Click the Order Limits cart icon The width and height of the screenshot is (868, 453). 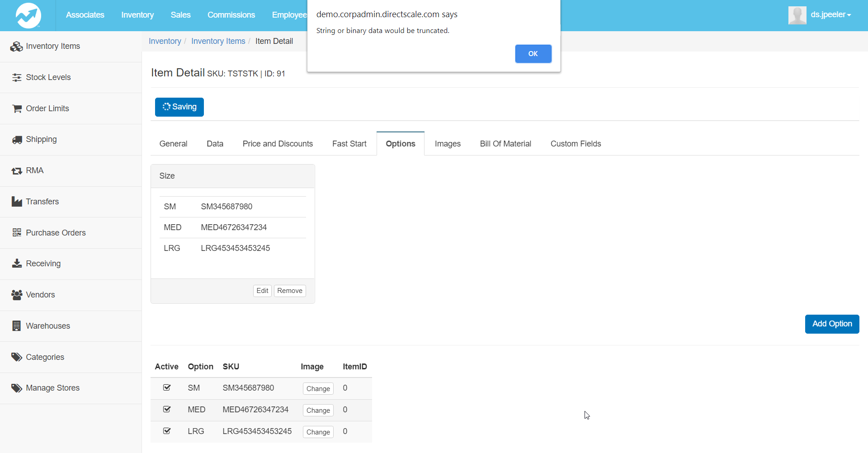(x=17, y=109)
